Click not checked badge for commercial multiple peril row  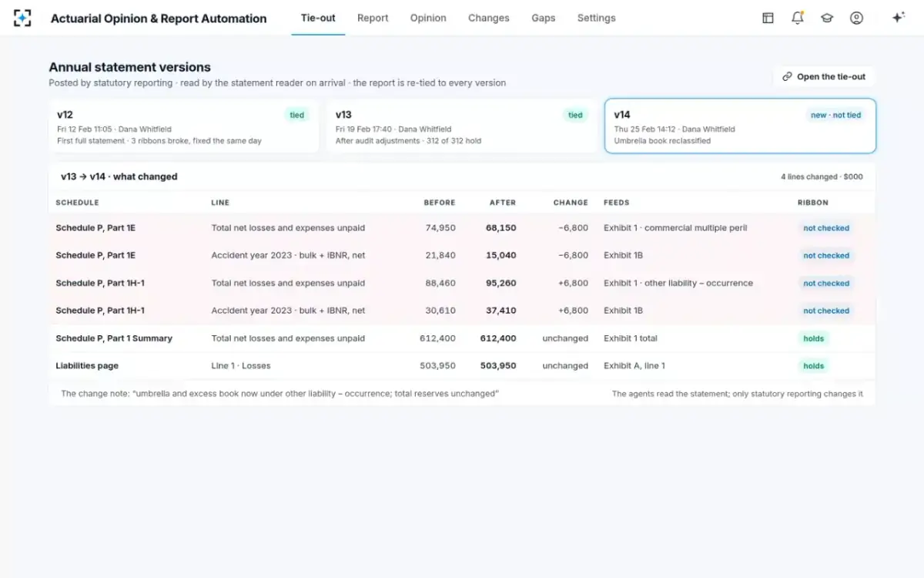coord(826,228)
